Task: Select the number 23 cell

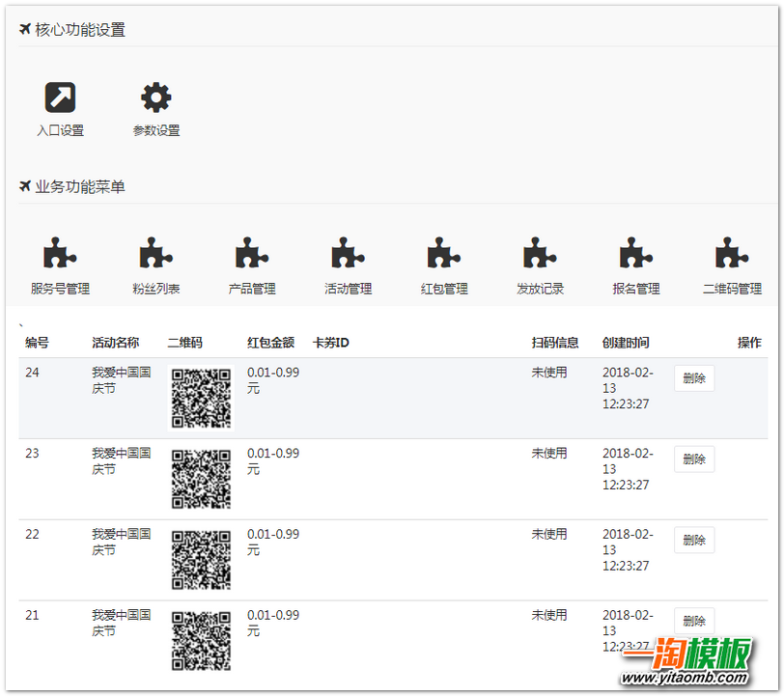Action: pyautogui.click(x=33, y=454)
